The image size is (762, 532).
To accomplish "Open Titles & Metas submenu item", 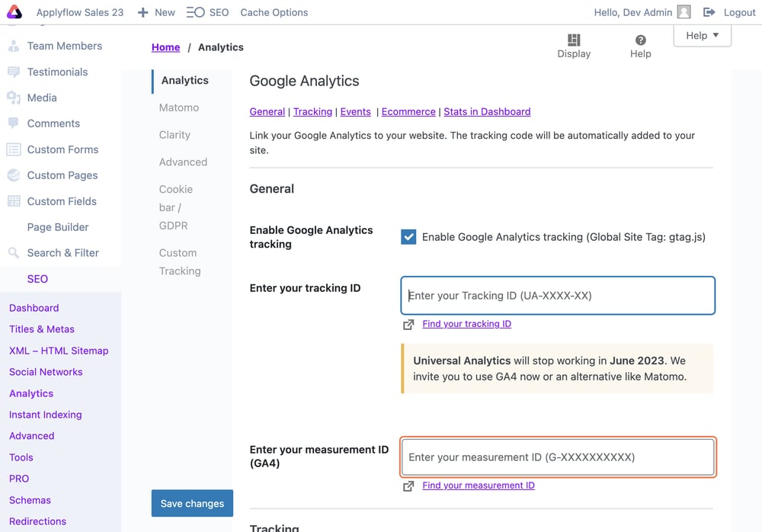I will (42, 329).
